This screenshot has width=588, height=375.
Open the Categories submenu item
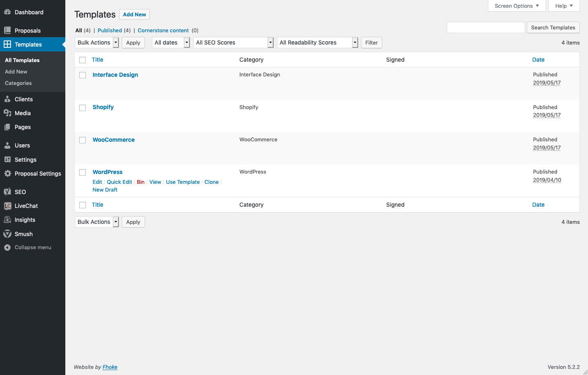click(18, 83)
